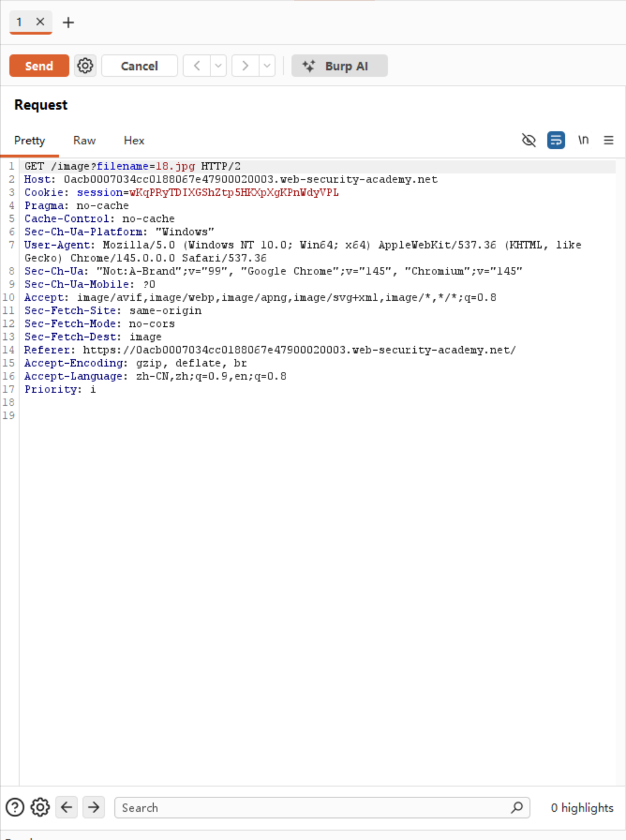This screenshot has width=626, height=840.
Task: Switch to the Raw view tab
Action: click(x=84, y=141)
